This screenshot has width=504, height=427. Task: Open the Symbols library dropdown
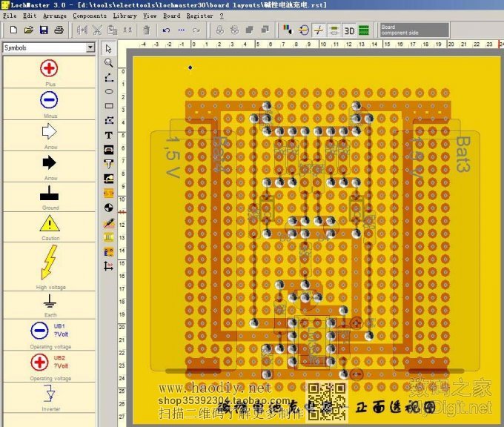coord(90,47)
